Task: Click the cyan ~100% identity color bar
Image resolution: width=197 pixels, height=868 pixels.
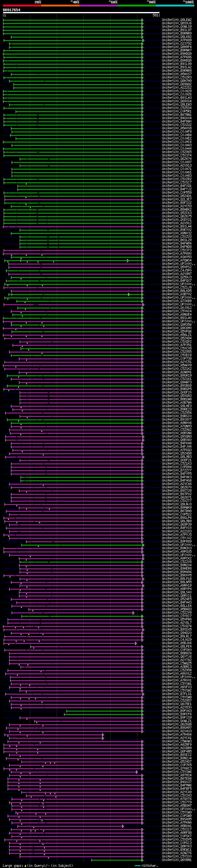Action: coord(175,6)
